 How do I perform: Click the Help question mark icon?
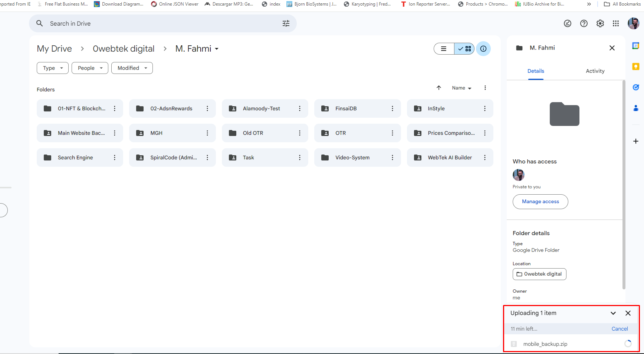[x=584, y=23]
